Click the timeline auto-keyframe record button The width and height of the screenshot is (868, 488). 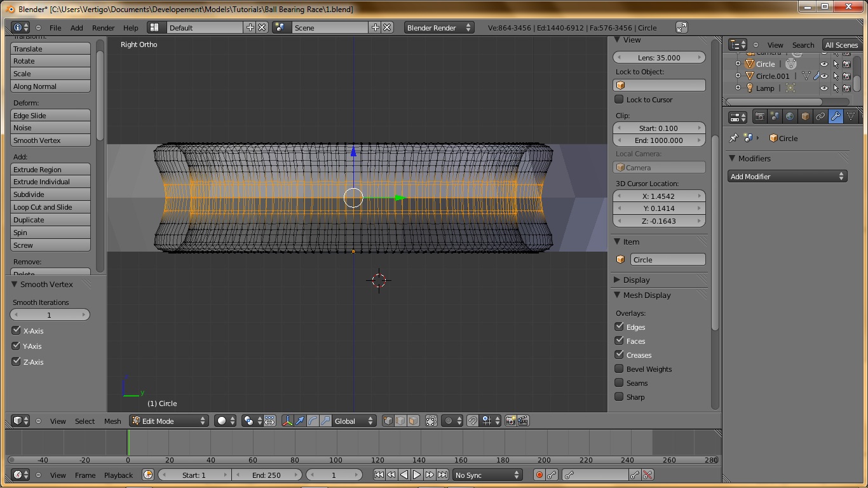click(539, 475)
